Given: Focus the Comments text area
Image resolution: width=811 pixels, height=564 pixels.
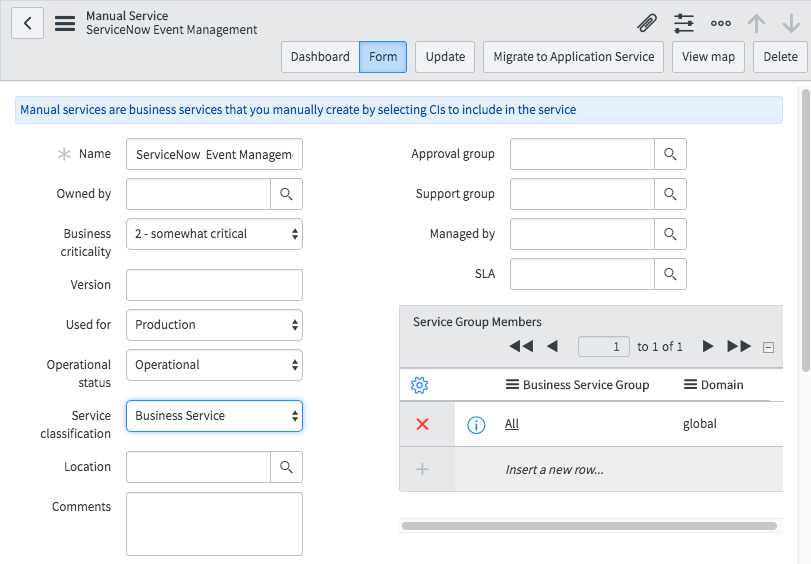Looking at the screenshot, I should [215, 524].
